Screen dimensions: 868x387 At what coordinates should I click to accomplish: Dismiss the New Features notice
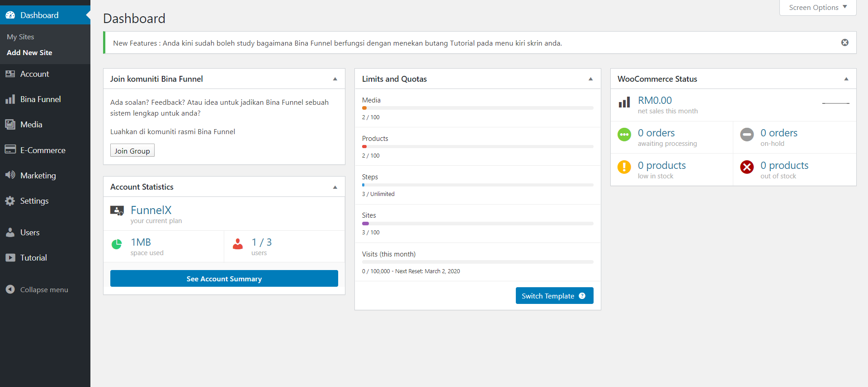(844, 42)
